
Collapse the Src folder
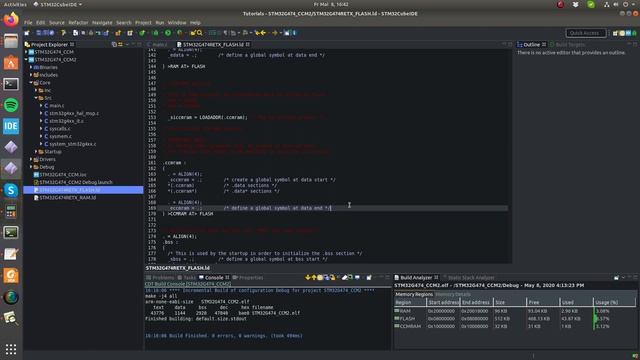36,98
